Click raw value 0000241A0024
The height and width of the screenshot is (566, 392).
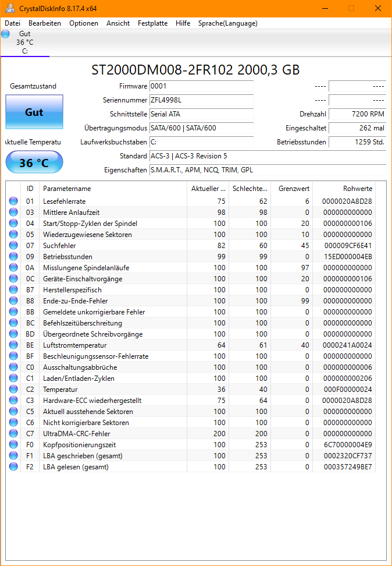click(x=347, y=345)
